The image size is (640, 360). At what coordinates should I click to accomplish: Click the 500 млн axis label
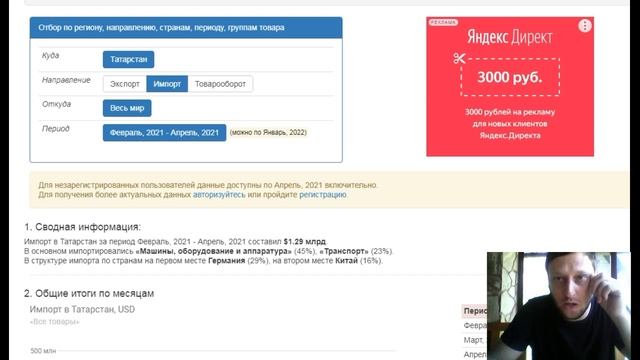(43, 351)
